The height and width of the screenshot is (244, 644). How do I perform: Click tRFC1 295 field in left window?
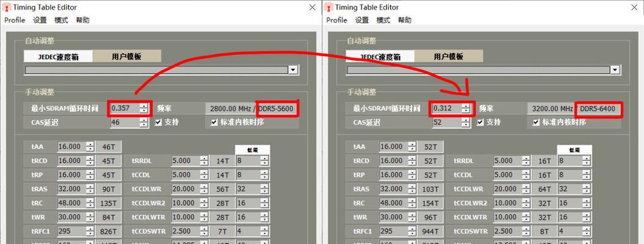pyautogui.click(x=71, y=231)
